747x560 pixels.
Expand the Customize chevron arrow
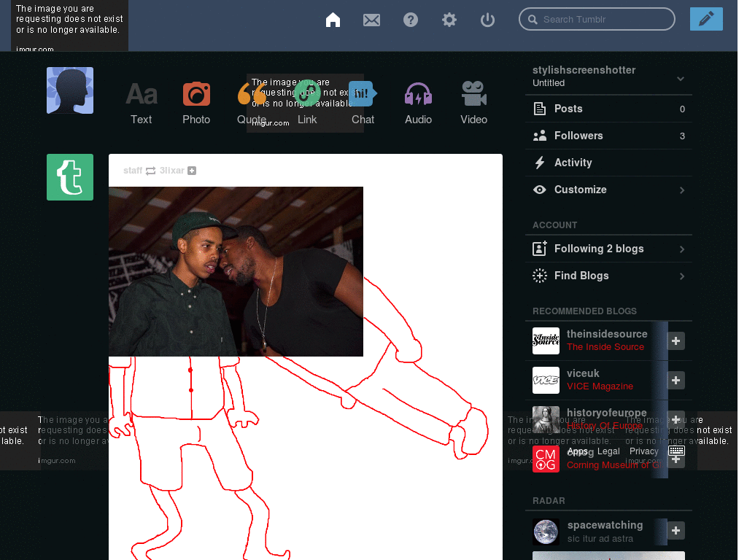click(x=682, y=190)
